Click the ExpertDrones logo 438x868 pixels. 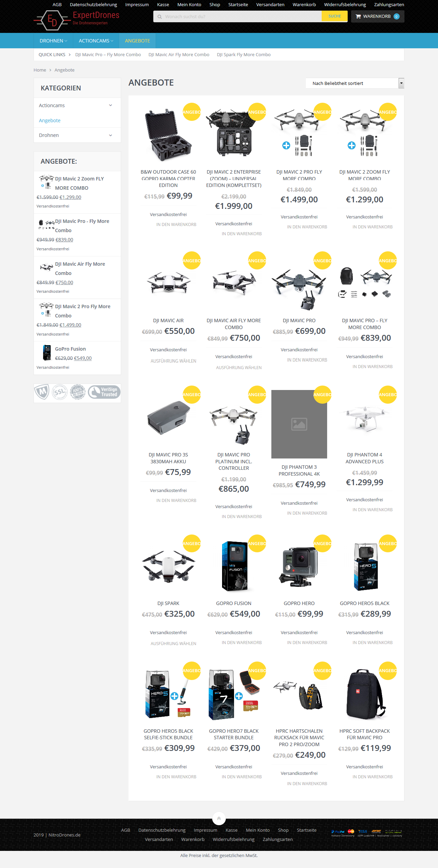coord(76,20)
